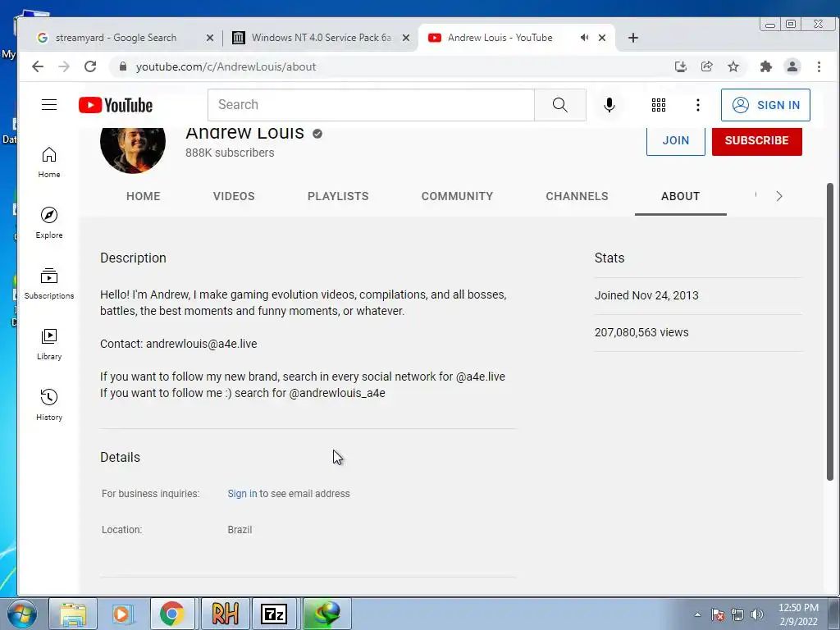
Task: Open the Chrome three-dot menu
Action: point(819,66)
